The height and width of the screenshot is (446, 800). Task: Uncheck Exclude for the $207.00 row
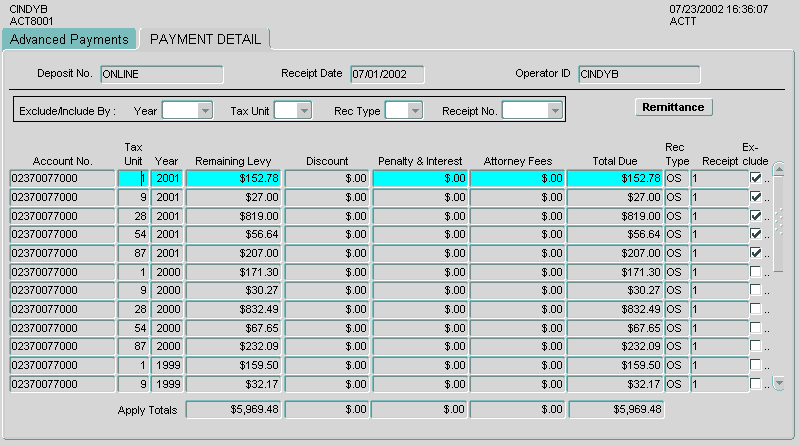click(756, 253)
